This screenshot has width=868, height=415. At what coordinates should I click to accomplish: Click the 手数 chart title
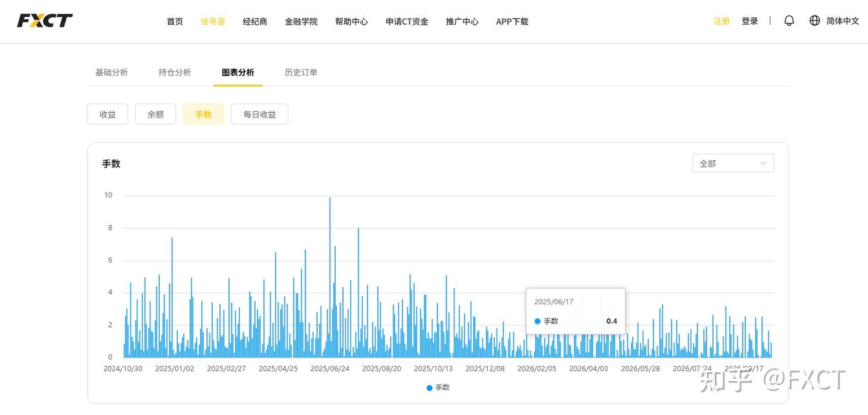tap(112, 164)
